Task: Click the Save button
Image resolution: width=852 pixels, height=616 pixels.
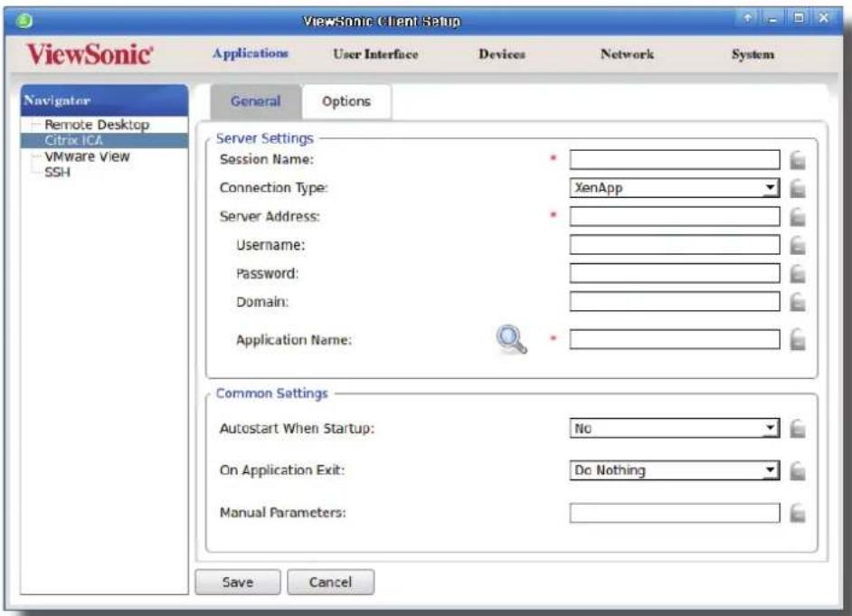Action: 238,582
